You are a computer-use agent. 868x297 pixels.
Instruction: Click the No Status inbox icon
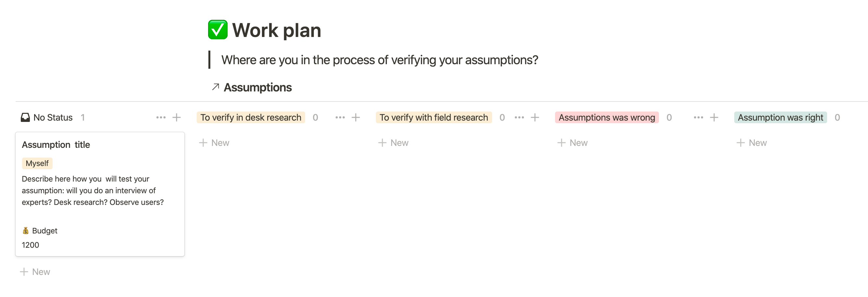[25, 117]
